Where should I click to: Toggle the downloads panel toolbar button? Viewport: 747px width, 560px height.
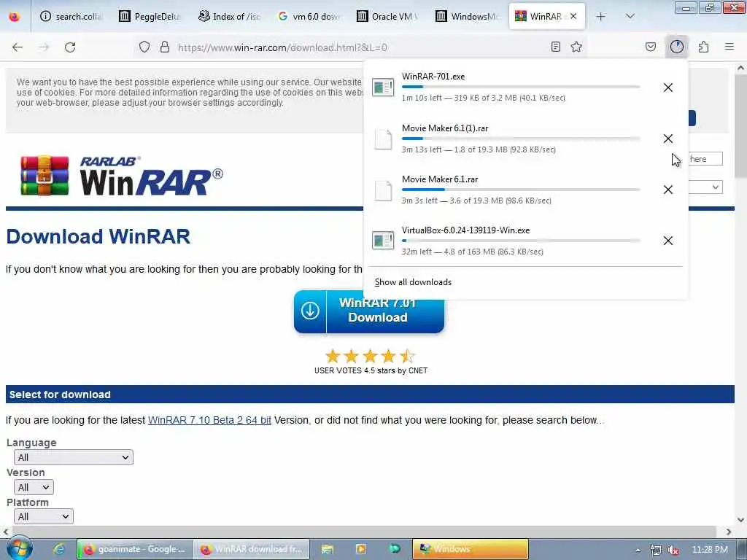pyautogui.click(x=677, y=47)
